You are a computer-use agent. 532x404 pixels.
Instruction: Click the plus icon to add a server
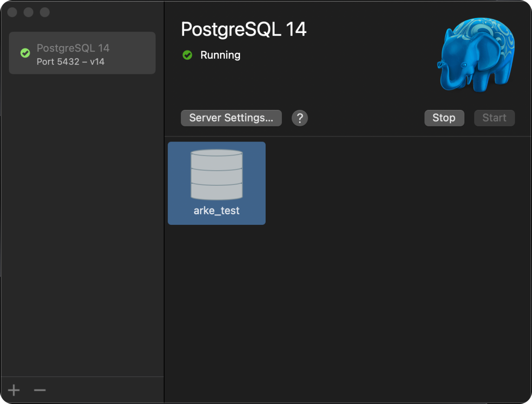(x=13, y=390)
